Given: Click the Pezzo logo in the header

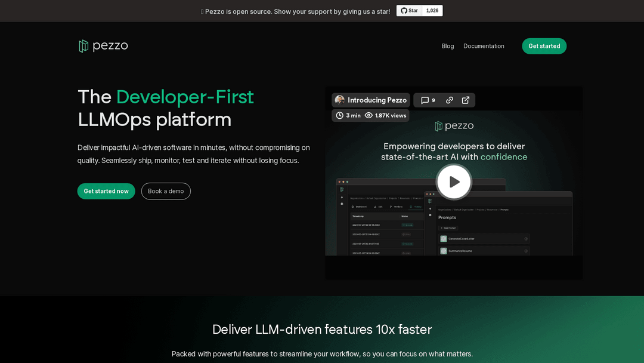Looking at the screenshot, I should point(103,45).
